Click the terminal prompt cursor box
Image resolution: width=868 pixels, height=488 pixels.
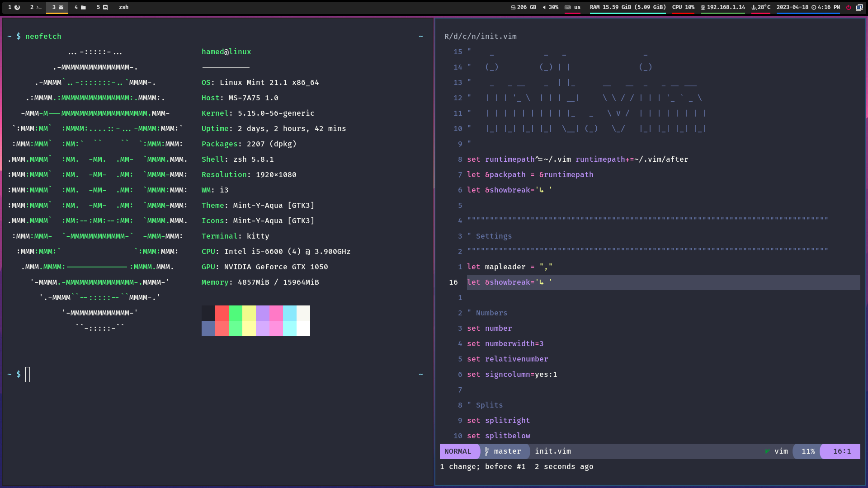click(28, 375)
